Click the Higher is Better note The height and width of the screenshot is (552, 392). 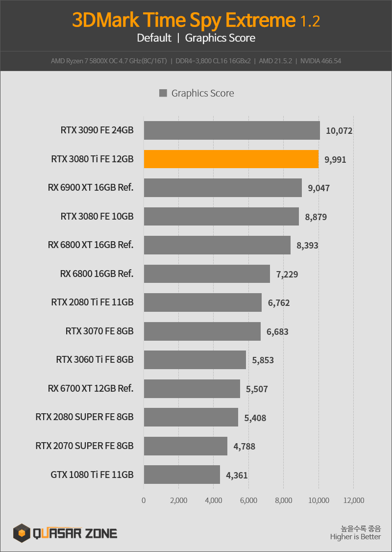[x=355, y=537]
